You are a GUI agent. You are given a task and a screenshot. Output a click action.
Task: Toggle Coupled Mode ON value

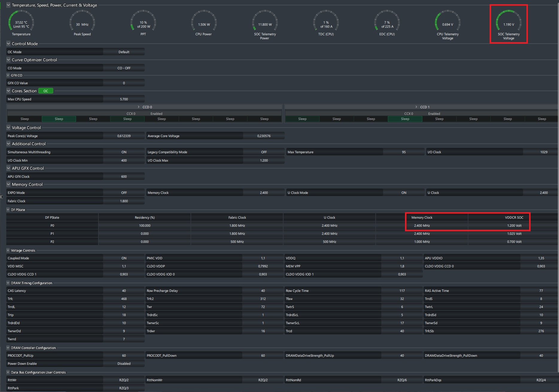pyautogui.click(x=124, y=258)
